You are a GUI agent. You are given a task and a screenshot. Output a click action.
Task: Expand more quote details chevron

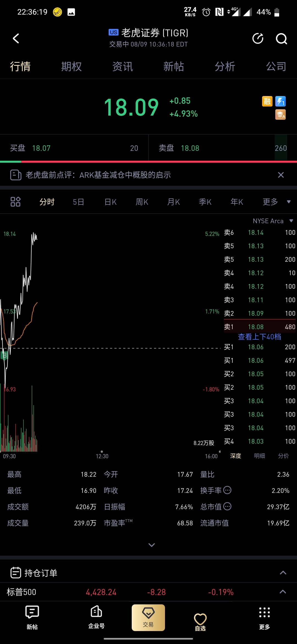pyautogui.click(x=152, y=545)
